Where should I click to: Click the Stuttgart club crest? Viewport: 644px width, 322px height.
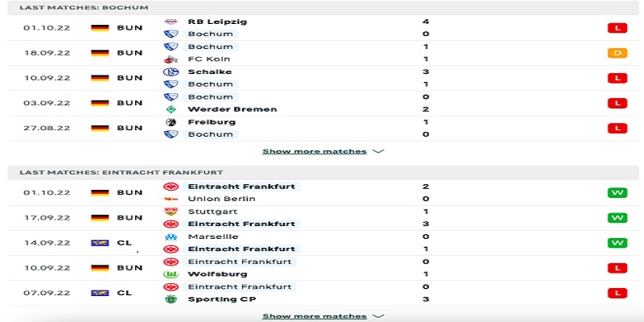click(171, 212)
